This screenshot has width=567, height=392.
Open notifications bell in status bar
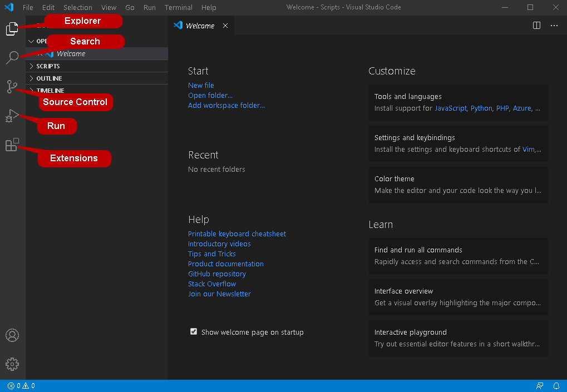tap(556, 385)
